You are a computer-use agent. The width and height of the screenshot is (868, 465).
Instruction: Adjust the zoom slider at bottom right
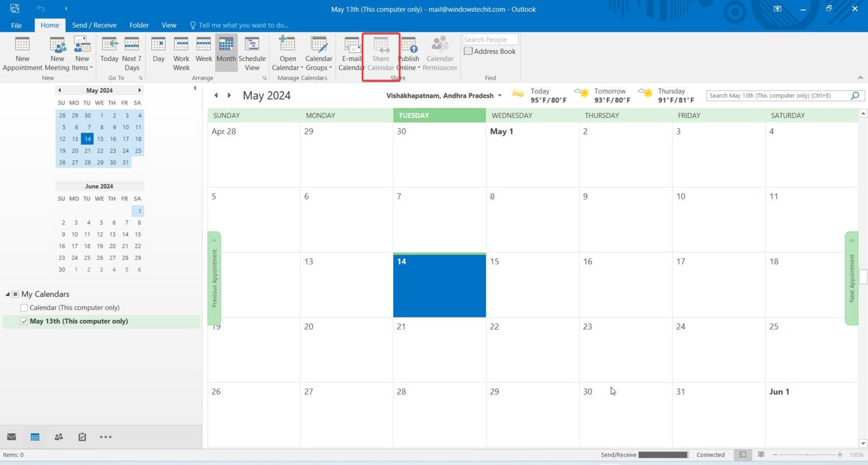click(x=807, y=454)
